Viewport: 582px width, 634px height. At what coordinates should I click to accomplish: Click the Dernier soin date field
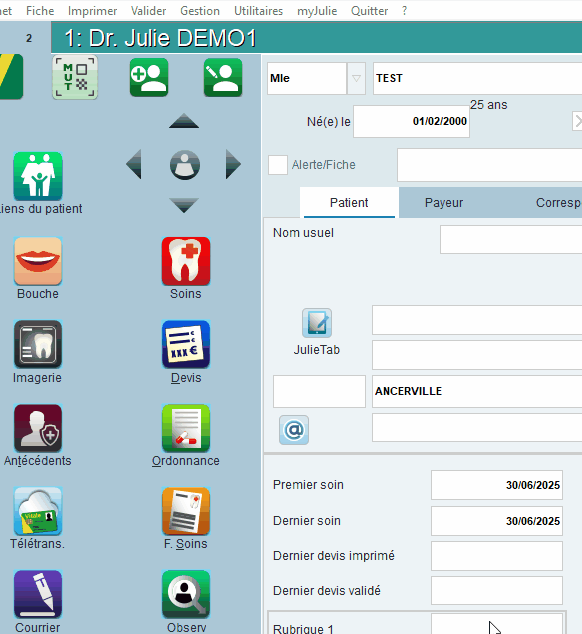click(x=497, y=521)
